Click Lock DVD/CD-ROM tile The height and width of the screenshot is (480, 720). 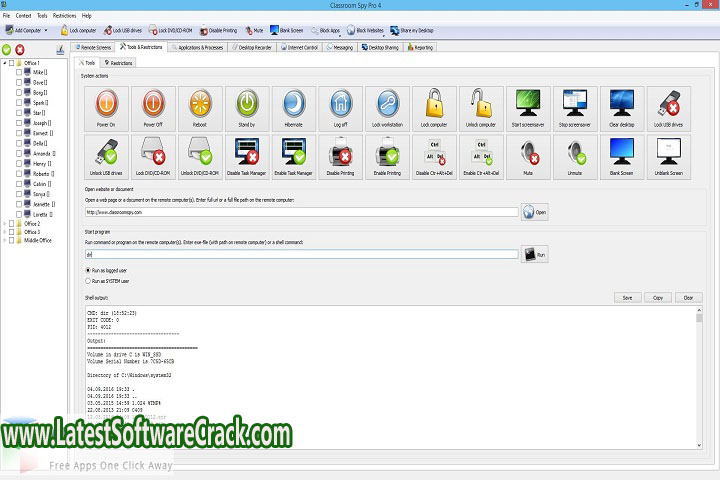point(153,157)
